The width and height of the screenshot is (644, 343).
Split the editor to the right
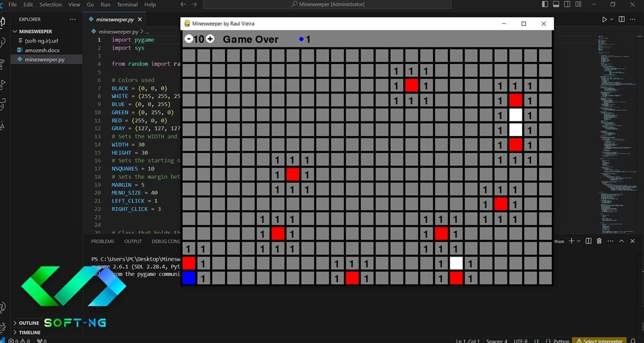(x=621, y=19)
